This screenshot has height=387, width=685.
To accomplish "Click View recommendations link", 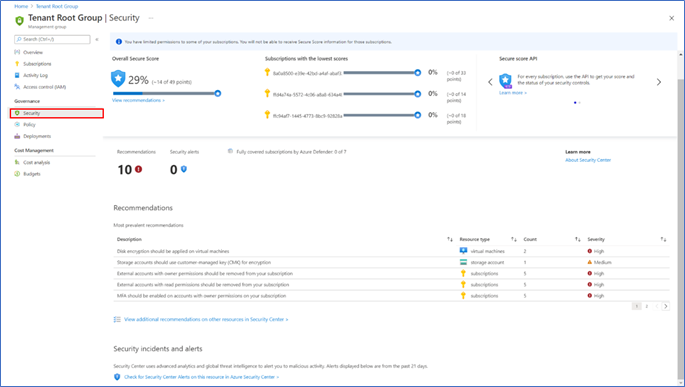I will (138, 100).
